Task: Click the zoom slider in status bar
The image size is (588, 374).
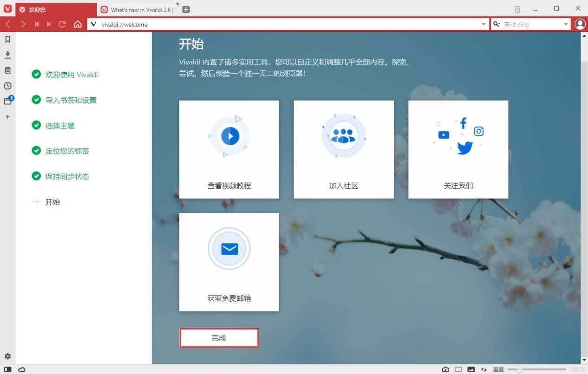Action: click(x=536, y=369)
